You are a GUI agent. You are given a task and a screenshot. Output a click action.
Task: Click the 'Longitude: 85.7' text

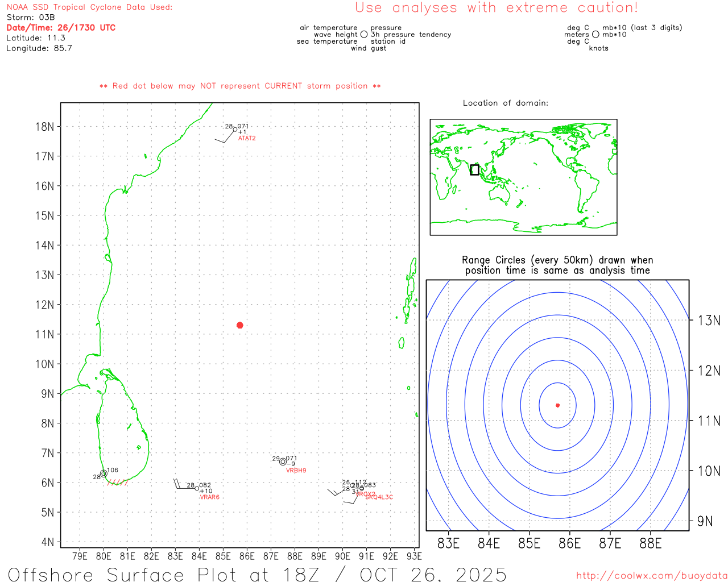coord(39,48)
